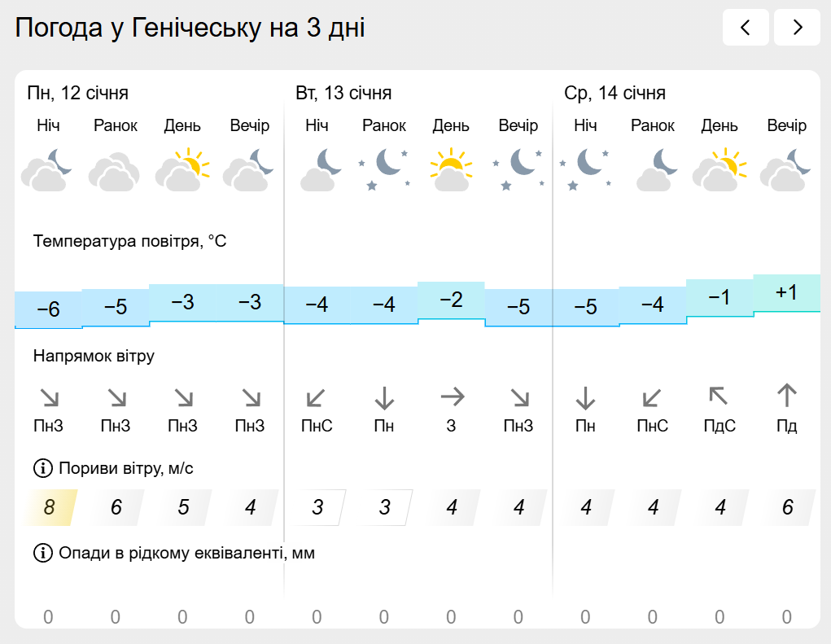Click the wind gust value 8 cell
Screen dimensions: 831x644
tap(50, 508)
